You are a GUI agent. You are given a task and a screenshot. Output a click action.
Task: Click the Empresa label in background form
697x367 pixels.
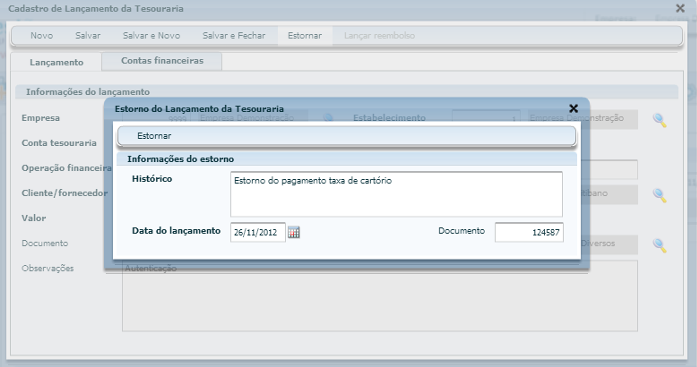[40, 118]
